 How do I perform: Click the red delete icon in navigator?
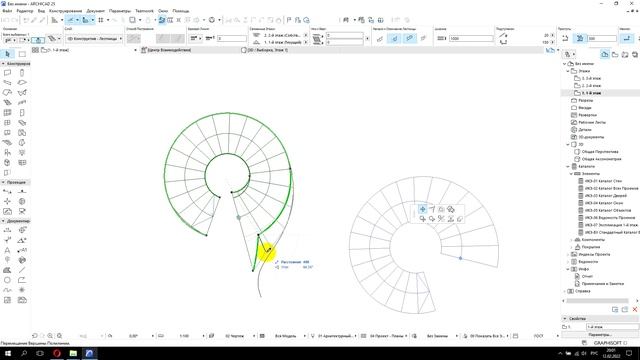point(635,309)
